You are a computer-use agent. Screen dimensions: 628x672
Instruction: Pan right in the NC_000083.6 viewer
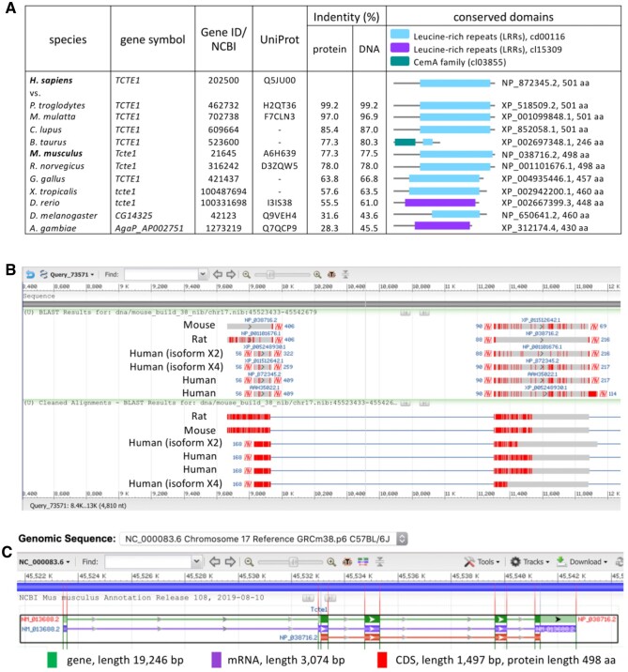230,561
